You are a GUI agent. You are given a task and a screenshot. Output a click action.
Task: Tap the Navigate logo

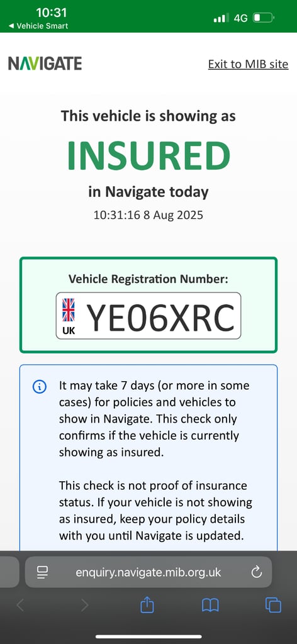45,64
